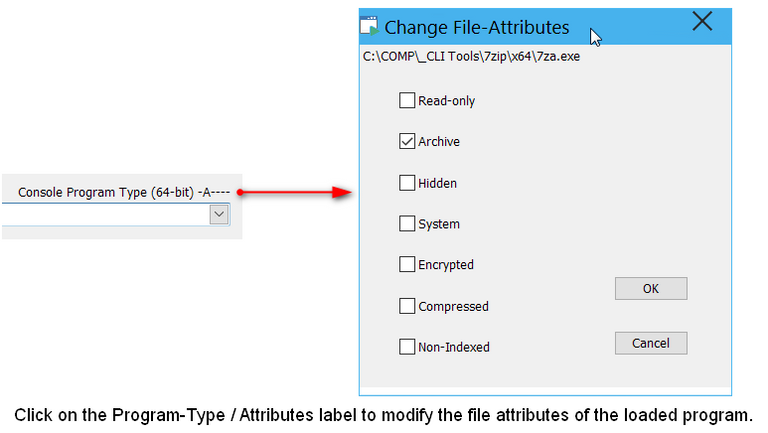Click the 7za.exe file path text

471,57
